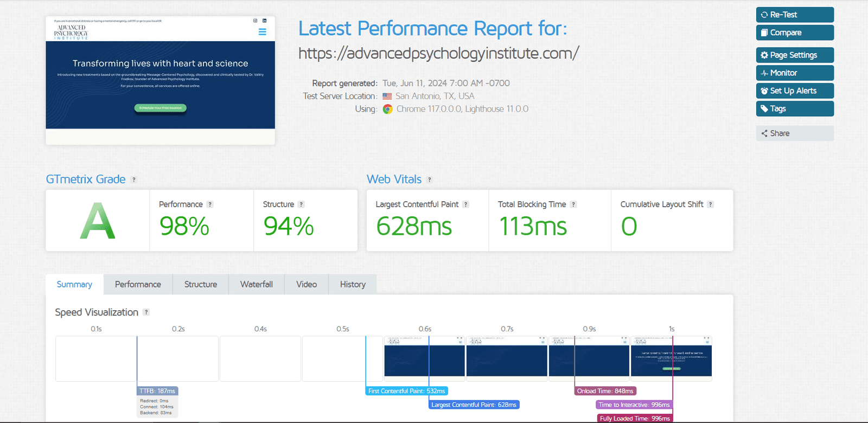The width and height of the screenshot is (868, 423).
Task: Click the hamburger menu icon in site preview
Action: coord(263,32)
